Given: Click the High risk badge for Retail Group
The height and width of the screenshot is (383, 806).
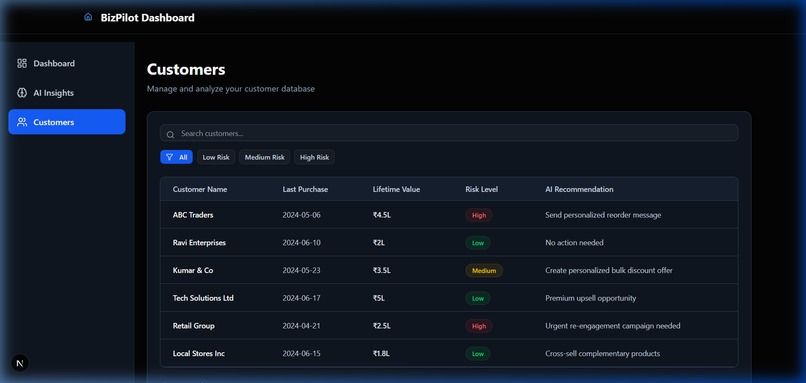Looking at the screenshot, I should (479, 326).
